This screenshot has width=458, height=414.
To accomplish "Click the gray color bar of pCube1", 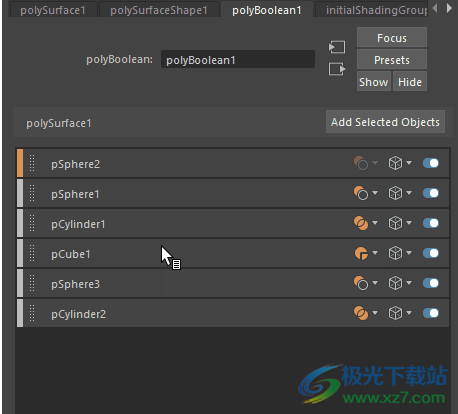I will click(x=20, y=253).
